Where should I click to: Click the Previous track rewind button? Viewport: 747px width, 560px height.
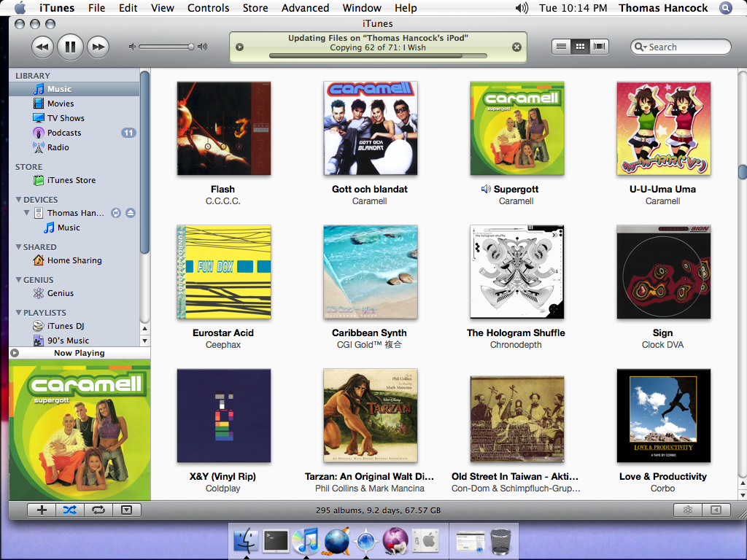tap(42, 47)
